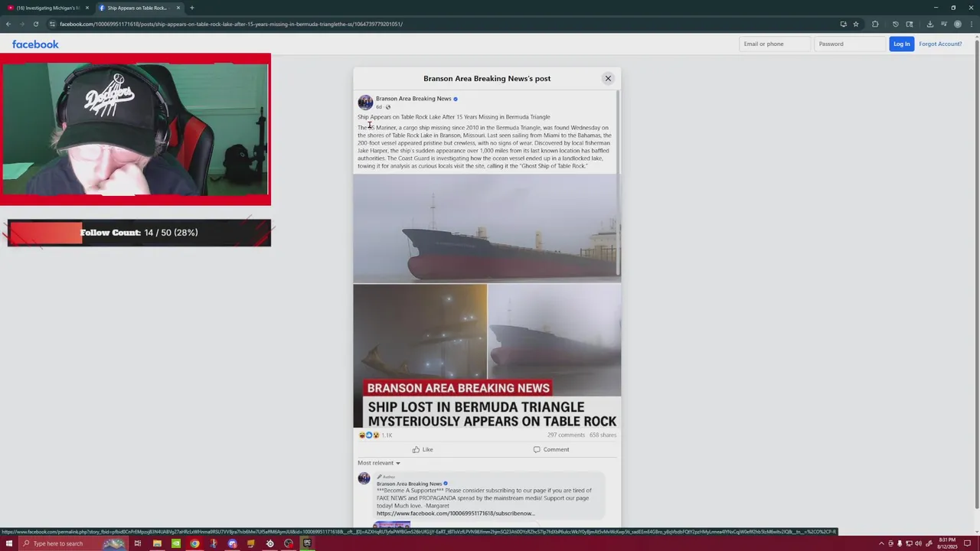Click the Follow Count progress bar overlay

pos(139,233)
